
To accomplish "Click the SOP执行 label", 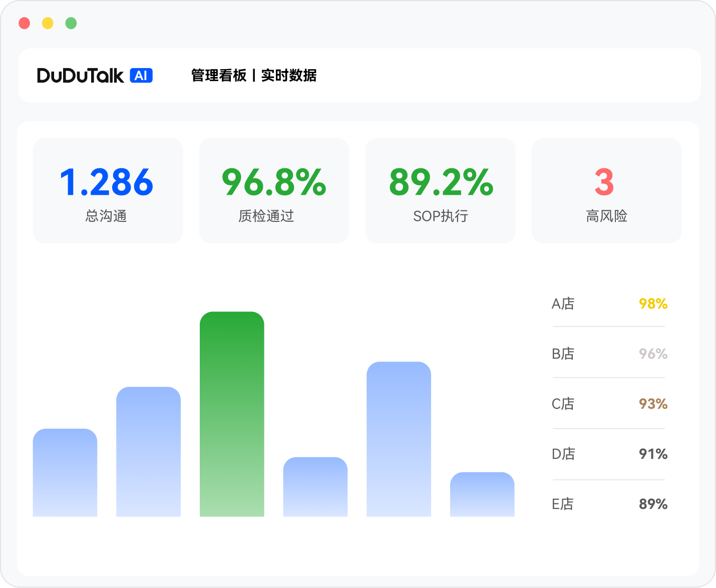I will [x=441, y=216].
